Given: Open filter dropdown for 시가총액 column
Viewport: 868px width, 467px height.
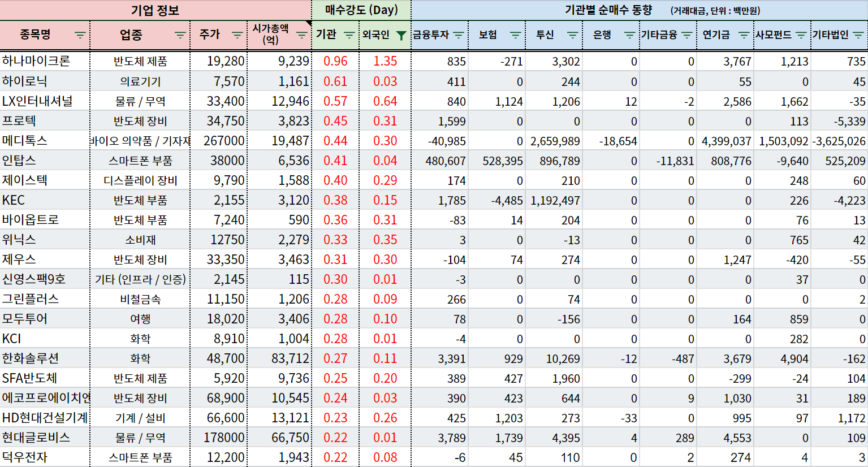Looking at the screenshot, I should (x=302, y=35).
